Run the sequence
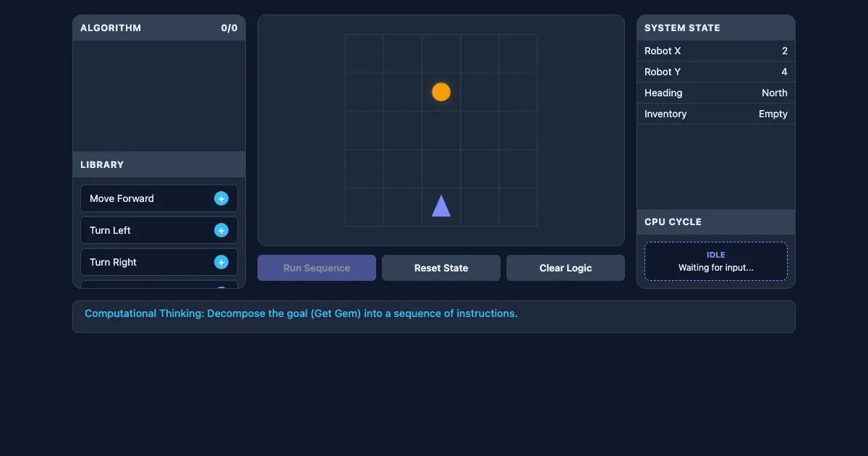The height and width of the screenshot is (456, 868). pyautogui.click(x=317, y=268)
